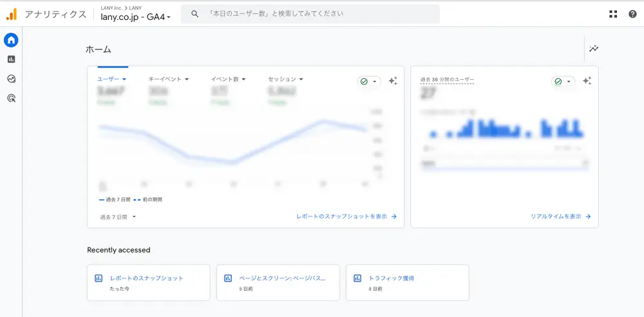Click the sparkle icon on realtime card
The height and width of the screenshot is (317, 644).
[587, 81]
